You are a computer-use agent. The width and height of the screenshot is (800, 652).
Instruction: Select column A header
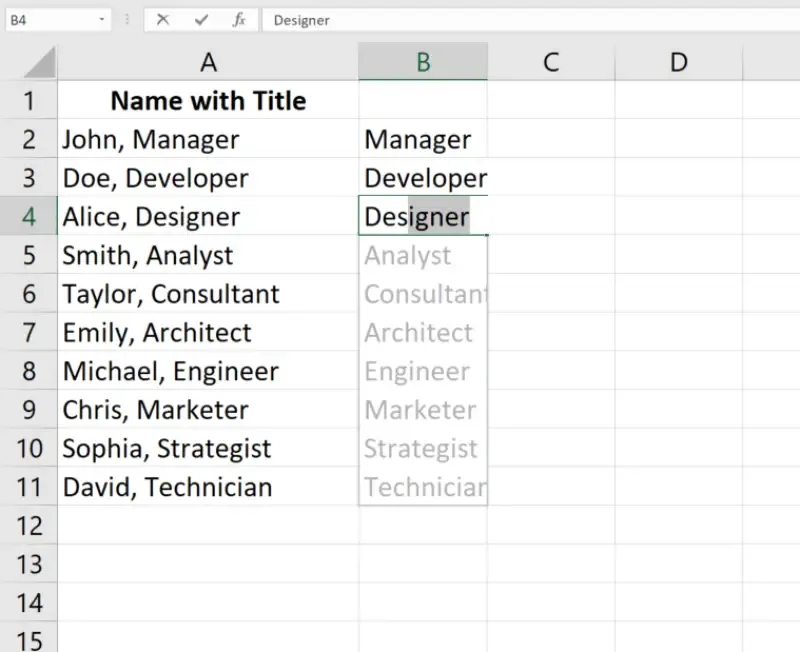[208, 62]
